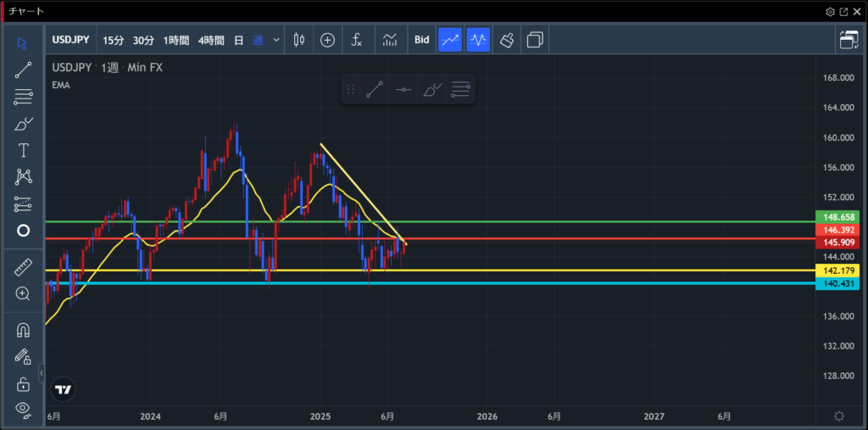Click the overlapping squares layout icon

coord(535,40)
